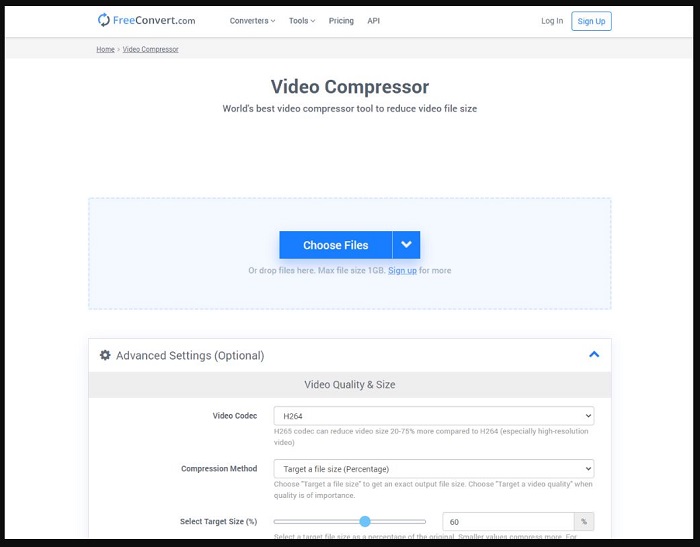This screenshot has height=547, width=700.
Task: Click the Video Compressor page heading
Action: 350,87
